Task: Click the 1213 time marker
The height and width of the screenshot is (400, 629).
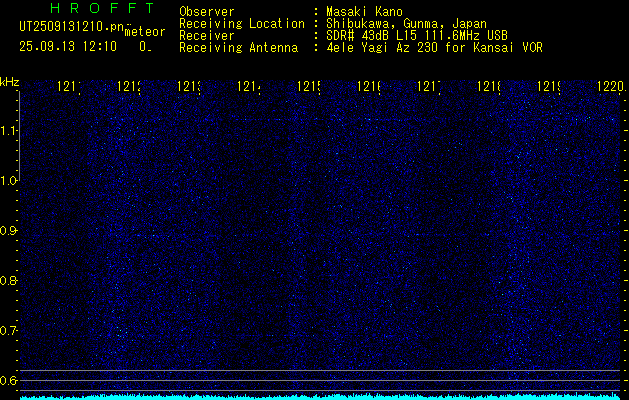Action: point(189,86)
